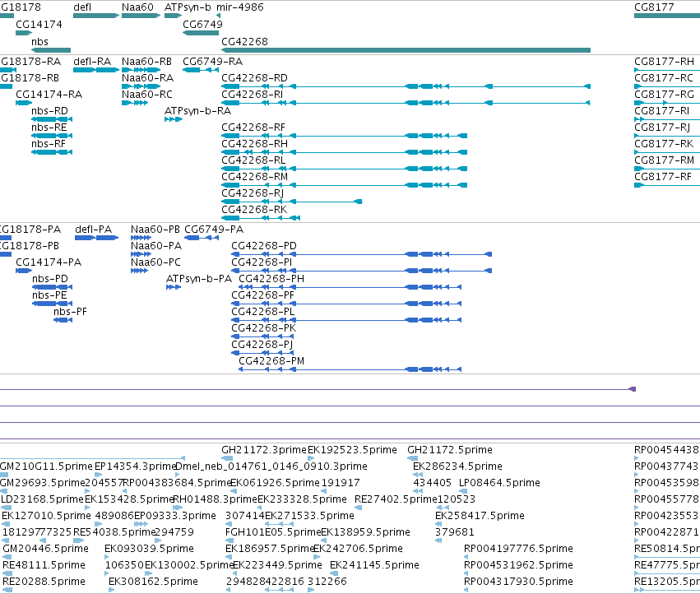Click the CG42268-RM transcript label
700x594 pixels.
[x=254, y=177]
